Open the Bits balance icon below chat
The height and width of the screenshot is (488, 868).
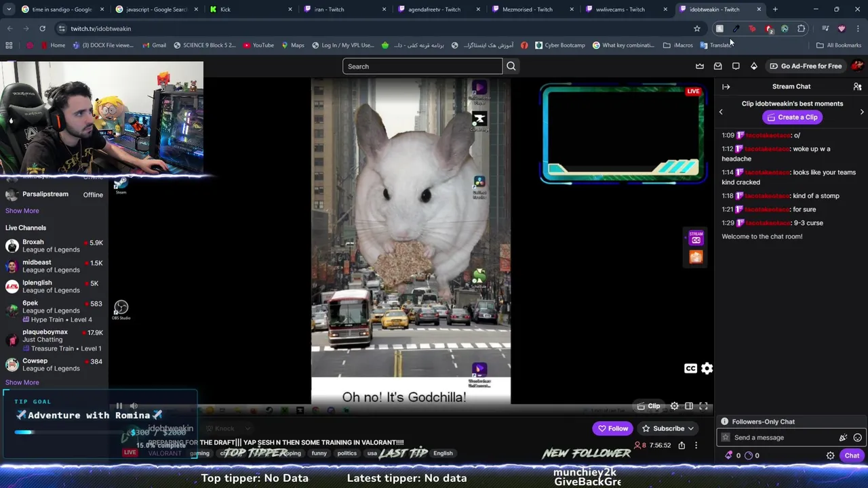pos(728,455)
